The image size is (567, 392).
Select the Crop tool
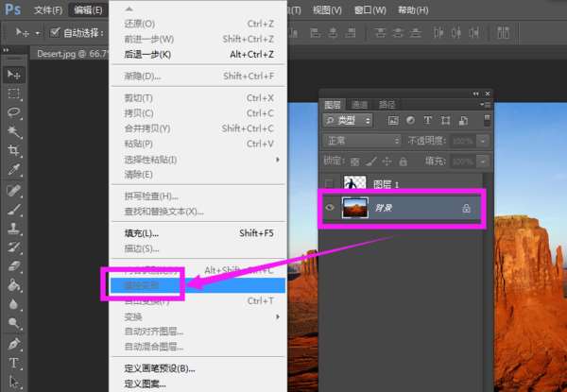(14, 150)
